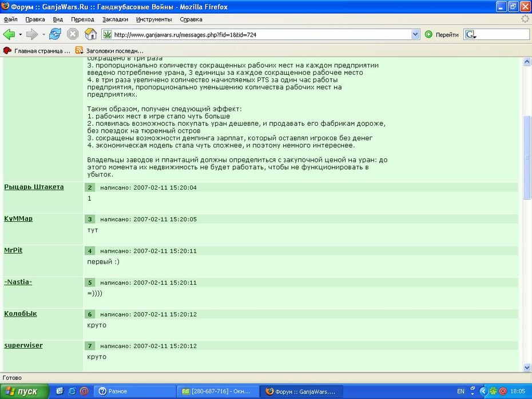This screenshot has height=399, width=532.
Task: Click post number 6 badge
Action: 90,314
